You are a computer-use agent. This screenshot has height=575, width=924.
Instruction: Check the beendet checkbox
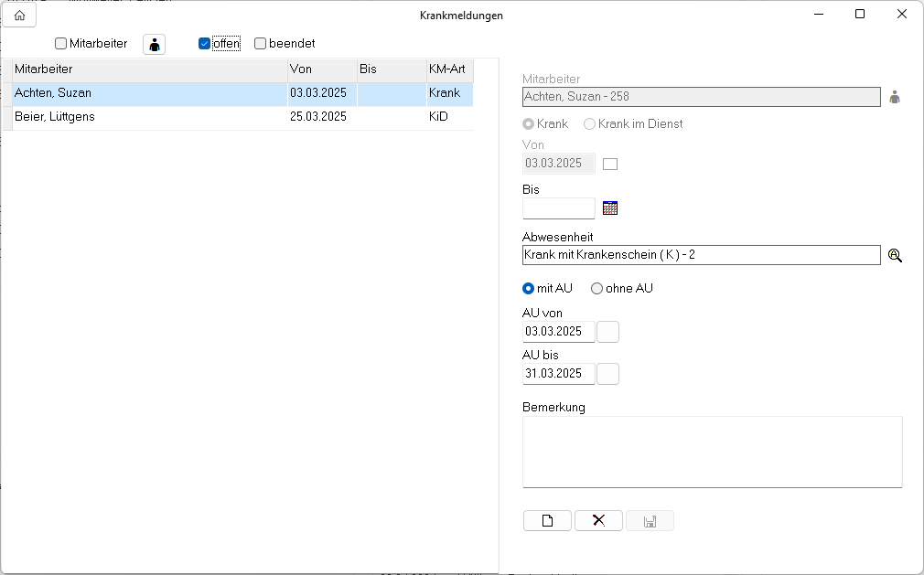pyautogui.click(x=261, y=44)
